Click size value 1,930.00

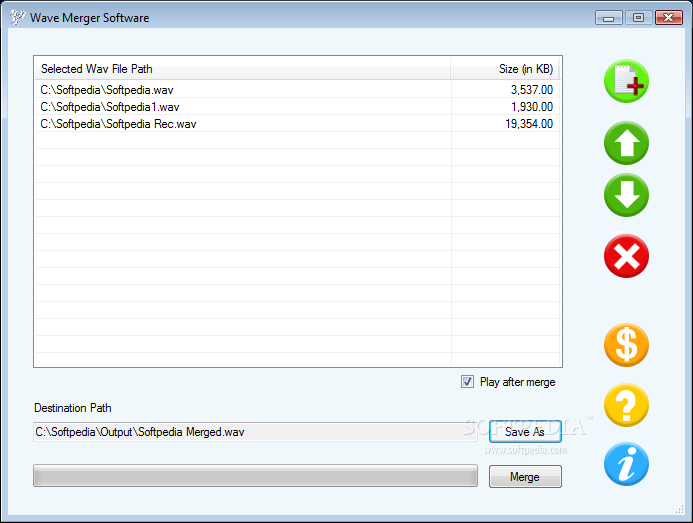(x=532, y=107)
